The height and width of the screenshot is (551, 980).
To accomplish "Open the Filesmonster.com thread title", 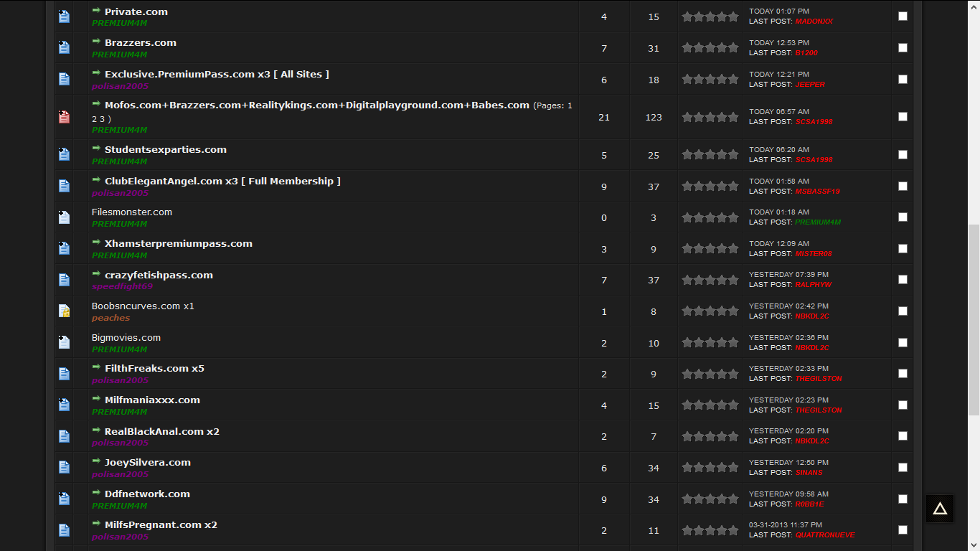I will (132, 212).
